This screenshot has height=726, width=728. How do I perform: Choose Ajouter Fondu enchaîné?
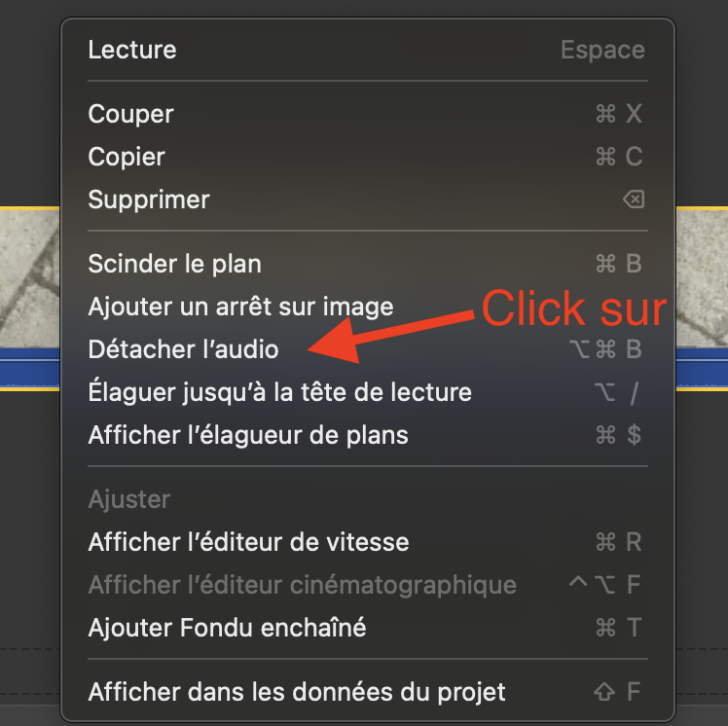click(x=227, y=628)
